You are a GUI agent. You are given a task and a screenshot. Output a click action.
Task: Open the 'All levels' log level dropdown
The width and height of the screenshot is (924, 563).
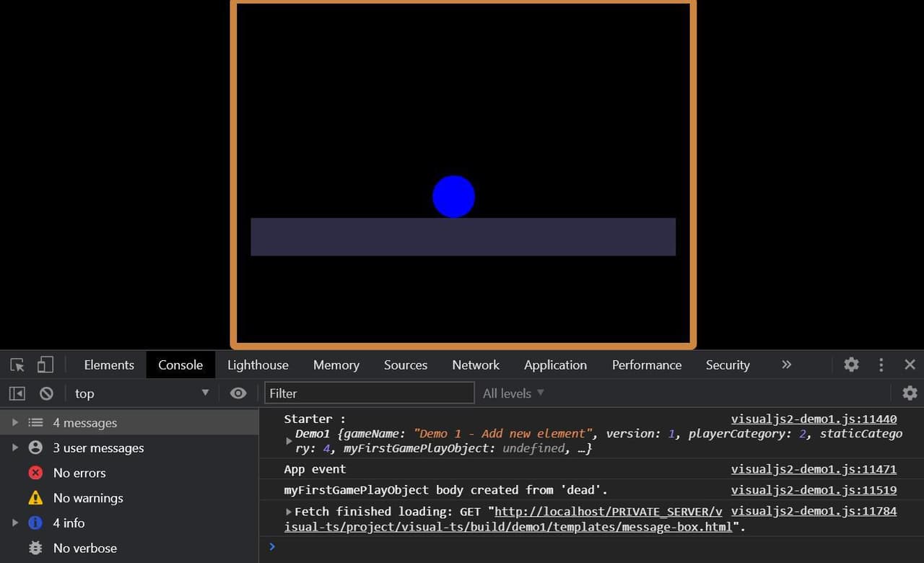[513, 393]
